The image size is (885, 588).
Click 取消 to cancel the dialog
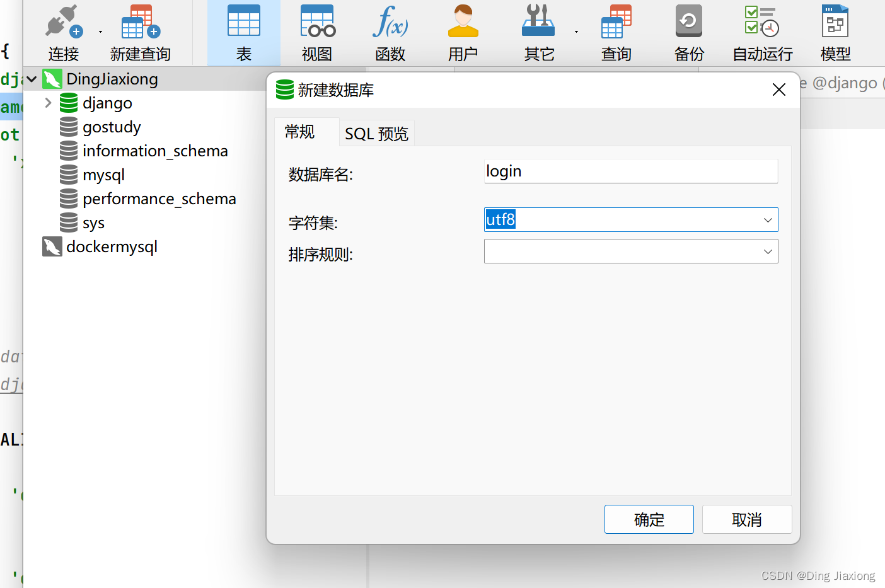click(747, 519)
